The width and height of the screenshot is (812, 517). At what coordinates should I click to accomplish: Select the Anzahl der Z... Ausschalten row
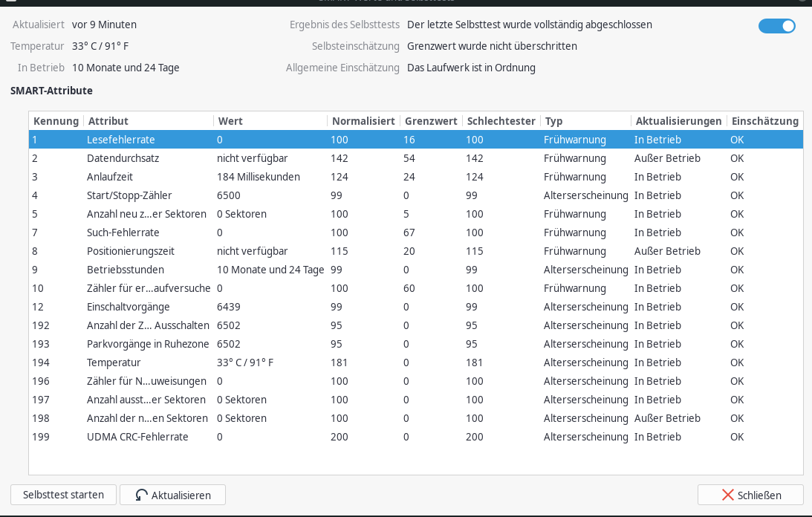(416, 325)
